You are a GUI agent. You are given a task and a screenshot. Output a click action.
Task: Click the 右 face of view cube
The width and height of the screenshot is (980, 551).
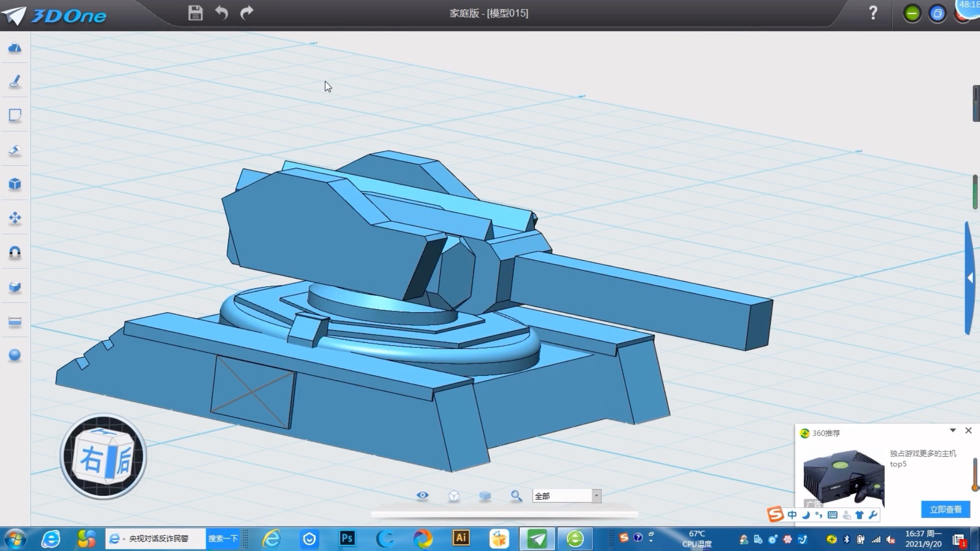tap(91, 460)
